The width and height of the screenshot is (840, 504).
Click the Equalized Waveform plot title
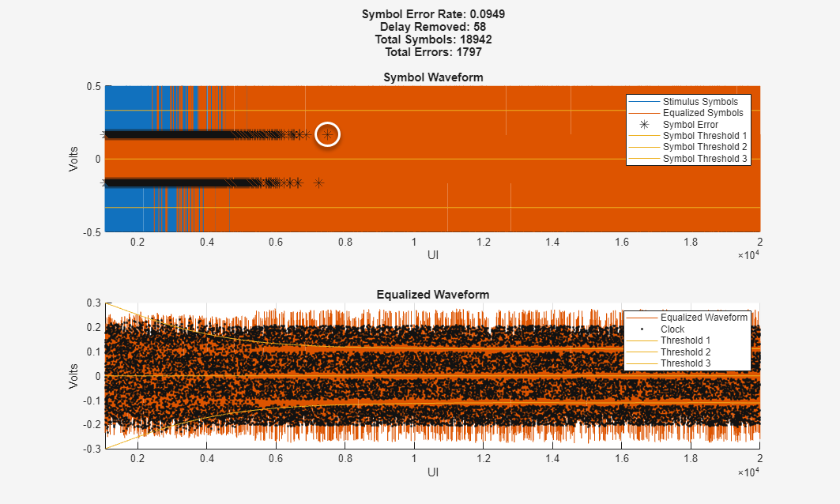coord(433,295)
